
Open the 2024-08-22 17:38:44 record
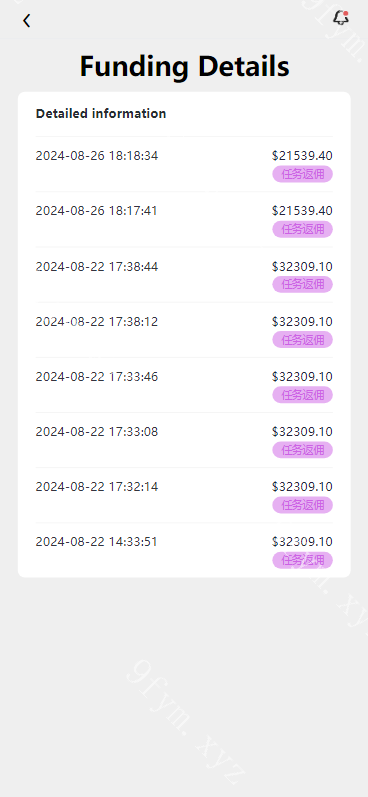184,274
